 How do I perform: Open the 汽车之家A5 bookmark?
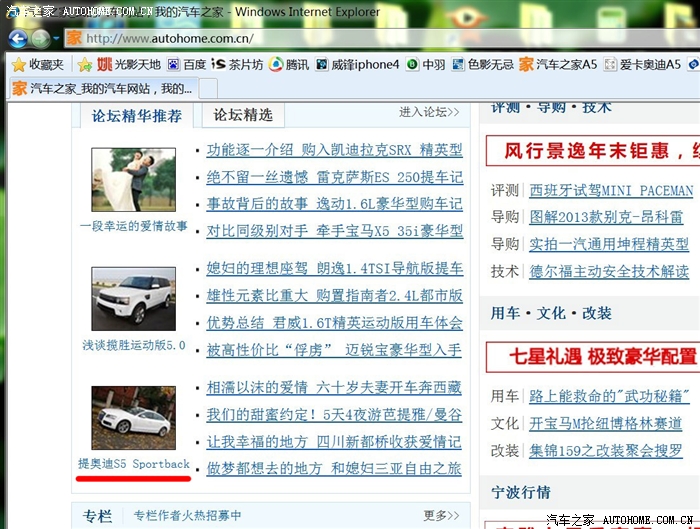click(558, 65)
